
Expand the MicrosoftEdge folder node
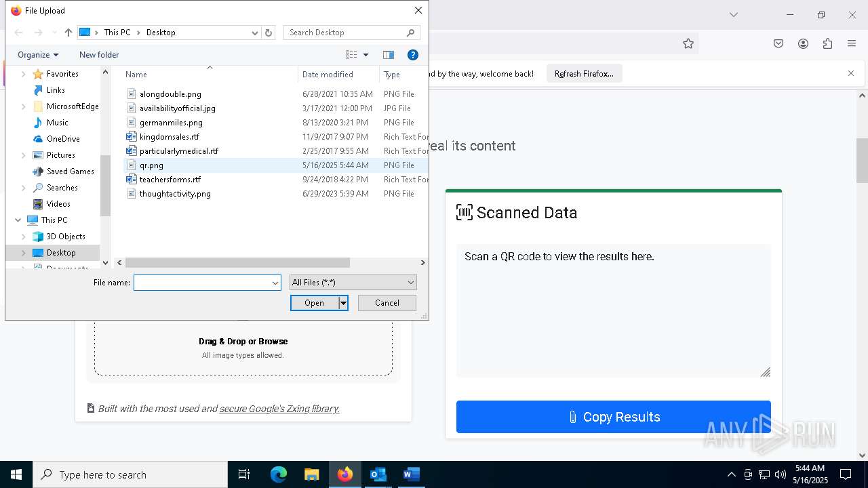pos(24,106)
